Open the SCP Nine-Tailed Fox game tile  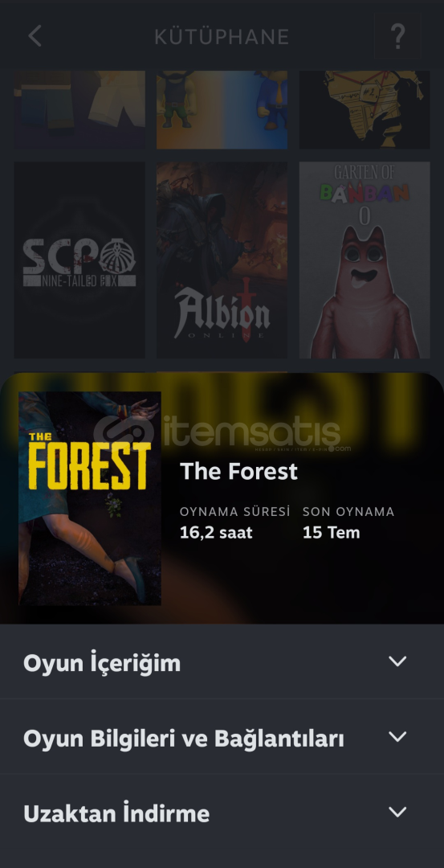[x=79, y=260]
